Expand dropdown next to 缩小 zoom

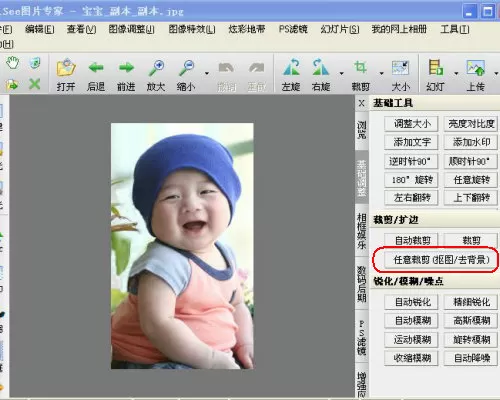tap(207, 73)
